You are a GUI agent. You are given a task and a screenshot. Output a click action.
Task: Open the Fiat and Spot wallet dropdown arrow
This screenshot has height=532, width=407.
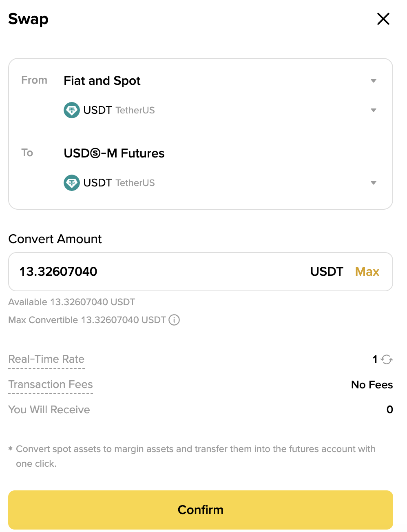pyautogui.click(x=373, y=81)
